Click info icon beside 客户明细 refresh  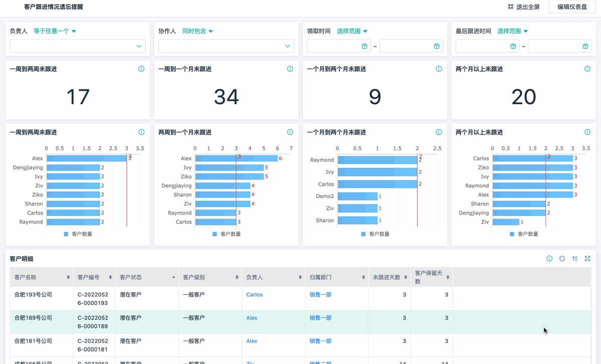click(x=549, y=259)
